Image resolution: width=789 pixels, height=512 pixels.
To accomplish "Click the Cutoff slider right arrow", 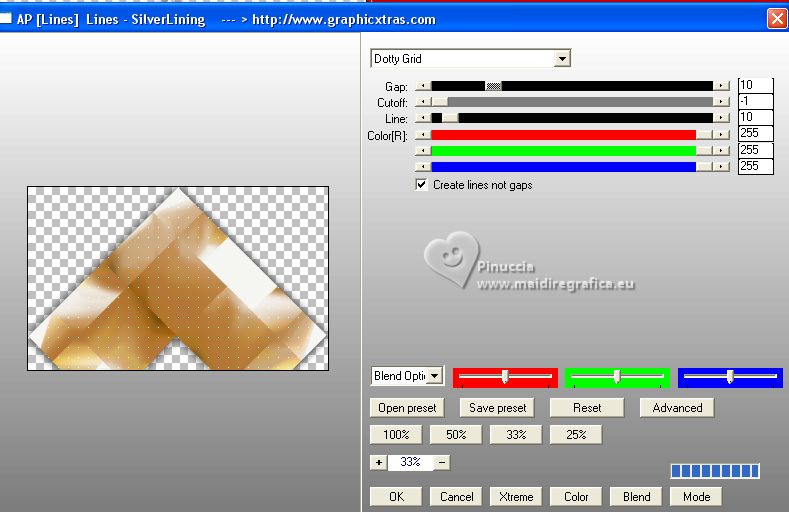I will [722, 102].
